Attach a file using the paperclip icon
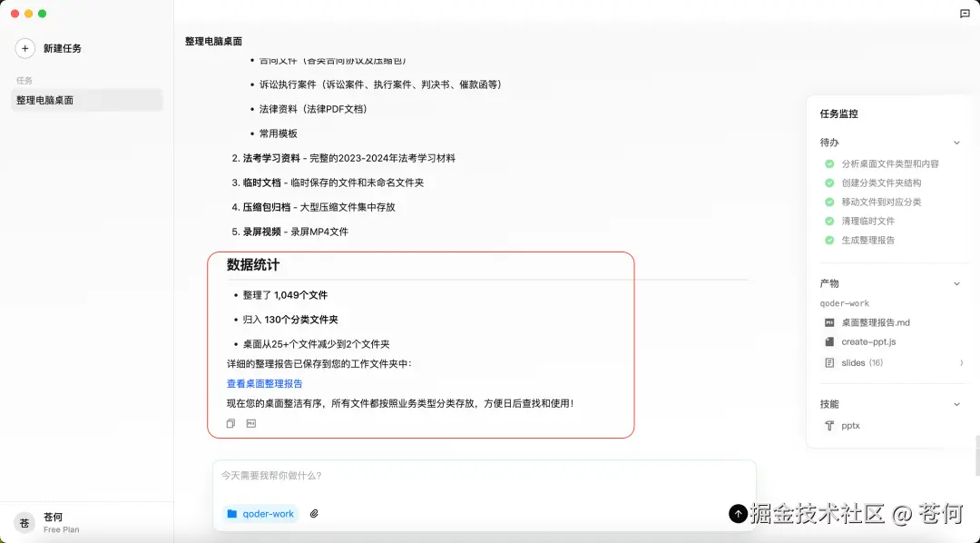Image resolution: width=980 pixels, height=543 pixels. coord(314,513)
